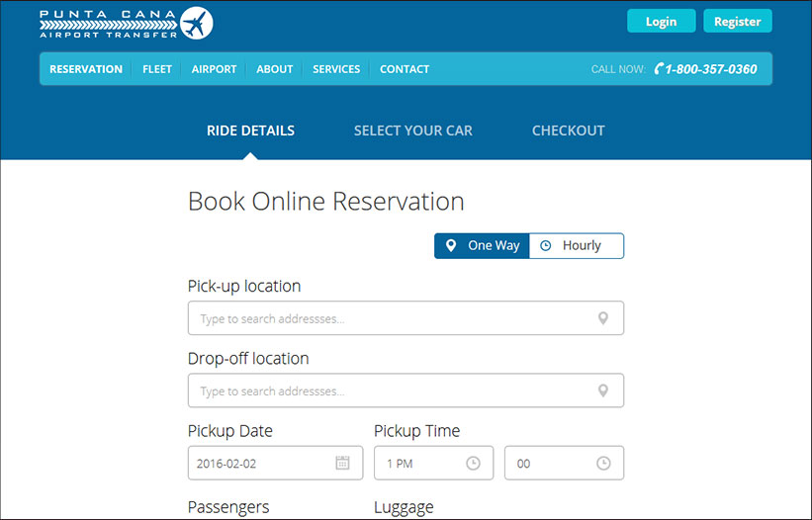
Task: Click the airplane logo icon
Action: (197, 24)
